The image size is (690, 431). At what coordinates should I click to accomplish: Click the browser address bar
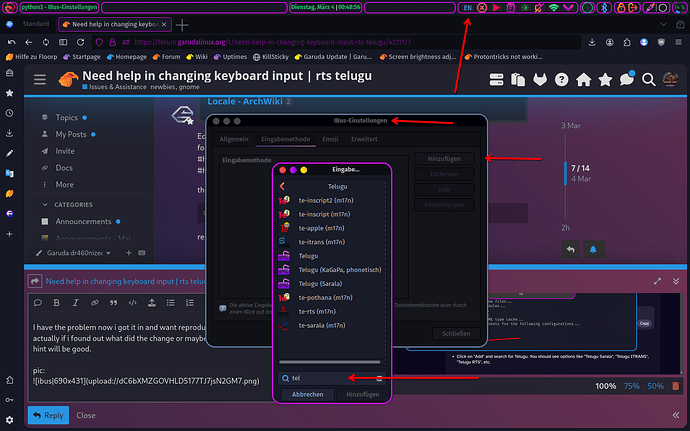[337, 42]
